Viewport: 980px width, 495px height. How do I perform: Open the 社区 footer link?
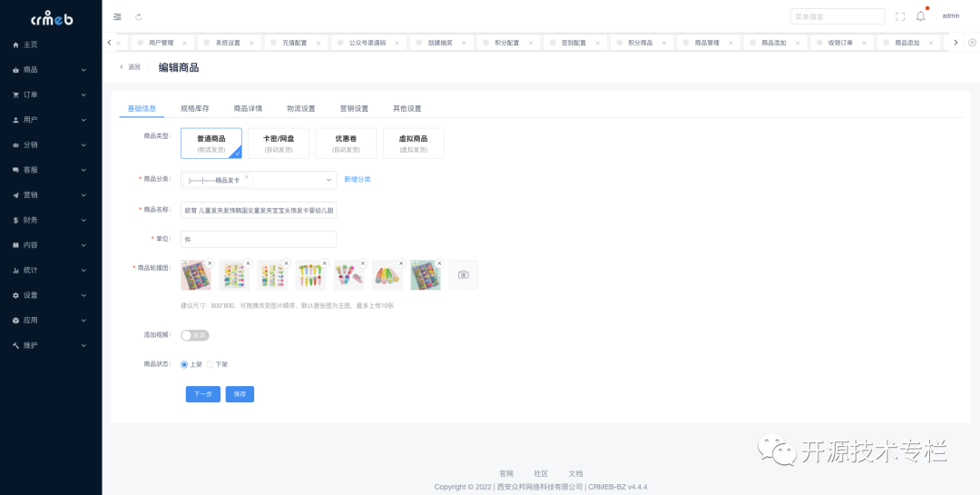point(541,474)
